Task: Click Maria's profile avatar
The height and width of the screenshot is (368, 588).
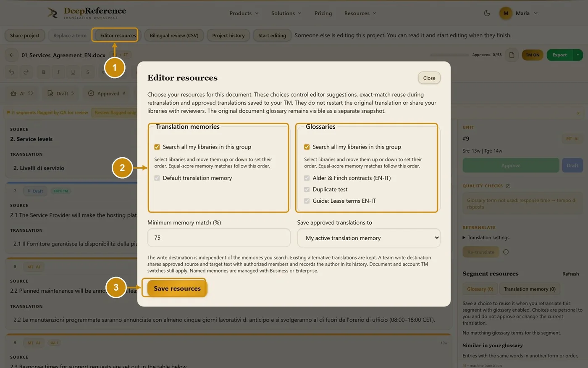Action: 506,13
